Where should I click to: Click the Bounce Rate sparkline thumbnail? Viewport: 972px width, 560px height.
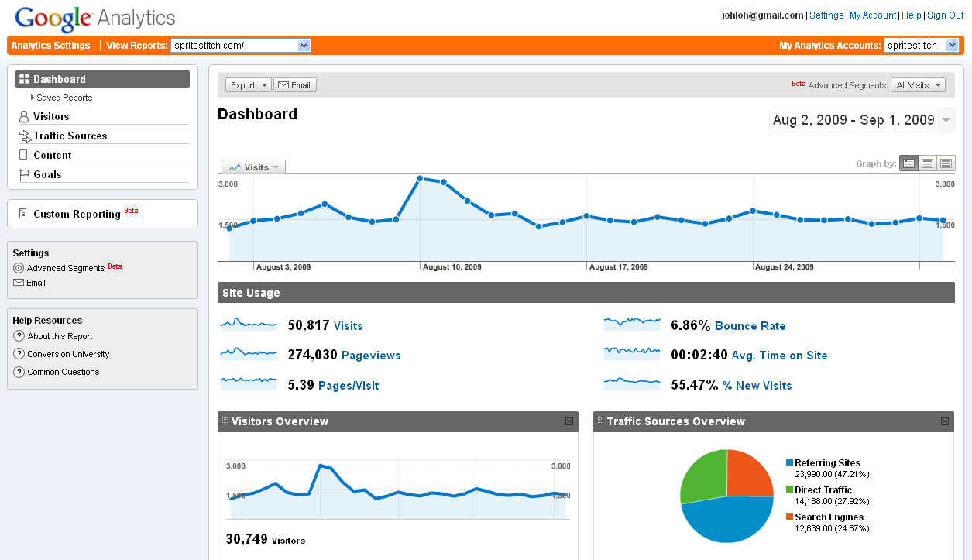tap(632, 324)
